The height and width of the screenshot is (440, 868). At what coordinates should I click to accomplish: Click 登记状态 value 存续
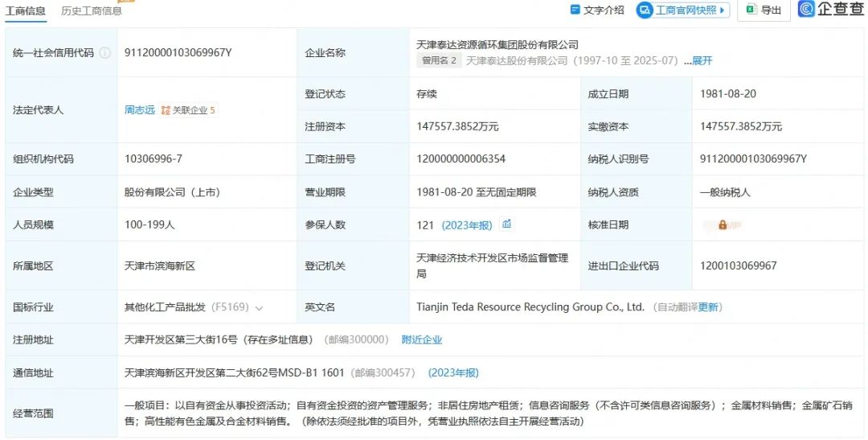[x=427, y=93]
